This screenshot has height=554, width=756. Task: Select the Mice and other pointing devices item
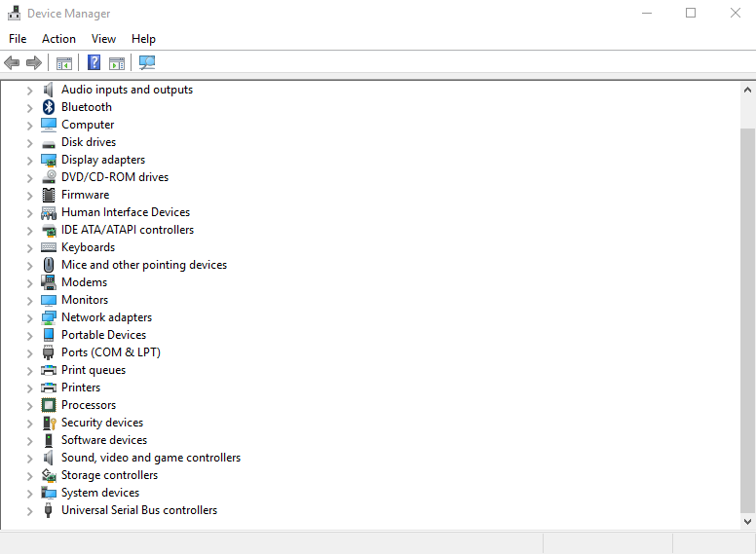[x=143, y=265]
